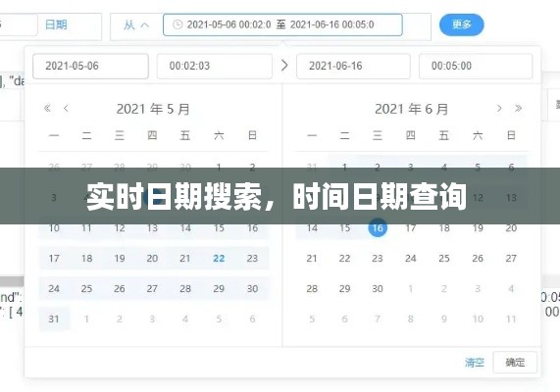Go to previous month with single-left arrow
The width and height of the screenshot is (560, 392).
click(66, 108)
